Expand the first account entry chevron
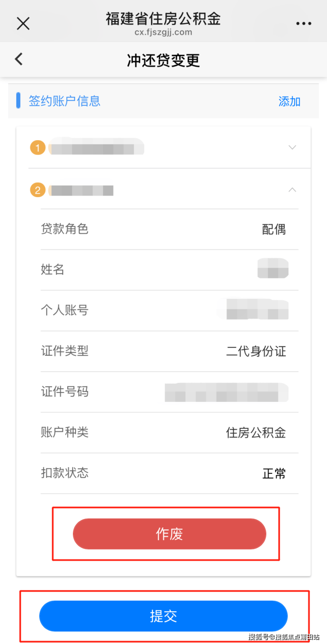The width and height of the screenshot is (327, 644). tap(292, 147)
